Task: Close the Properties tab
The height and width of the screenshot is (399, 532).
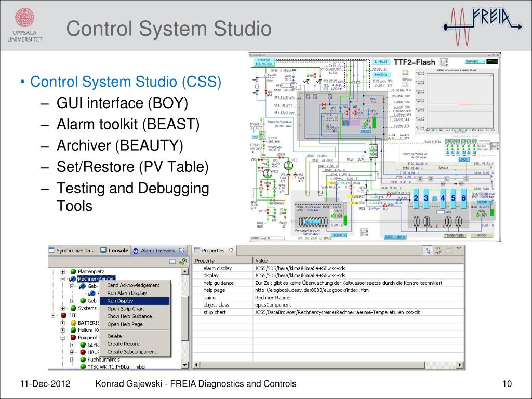Action: 231,250
